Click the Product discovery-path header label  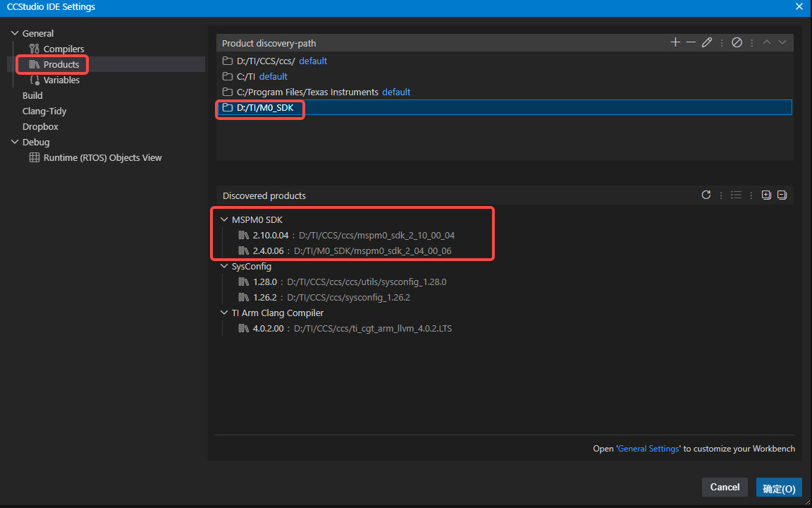(269, 44)
